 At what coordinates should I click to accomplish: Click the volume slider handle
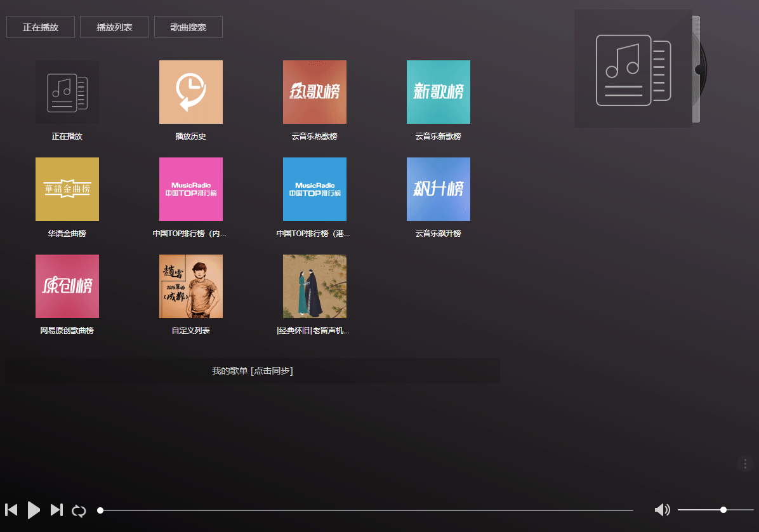coord(723,510)
